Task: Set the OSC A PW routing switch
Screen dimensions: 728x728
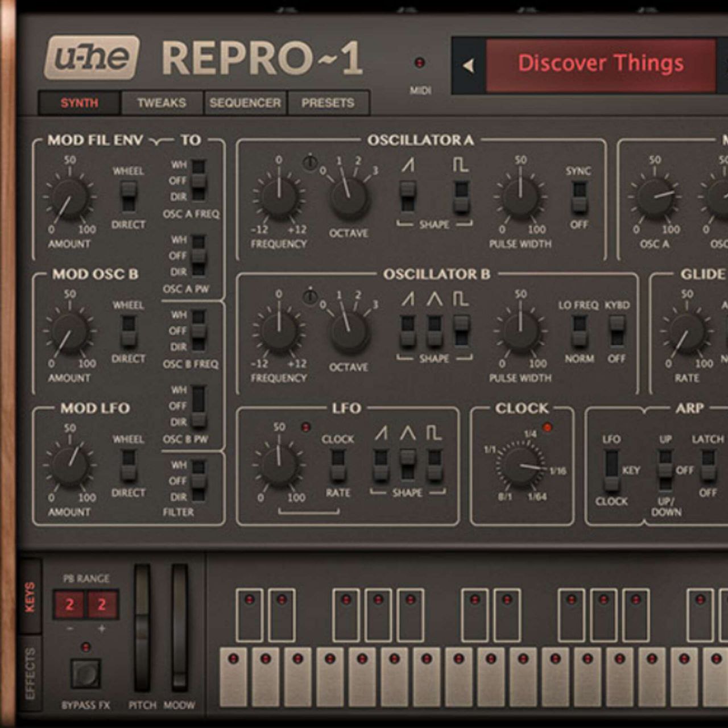Action: [x=198, y=255]
